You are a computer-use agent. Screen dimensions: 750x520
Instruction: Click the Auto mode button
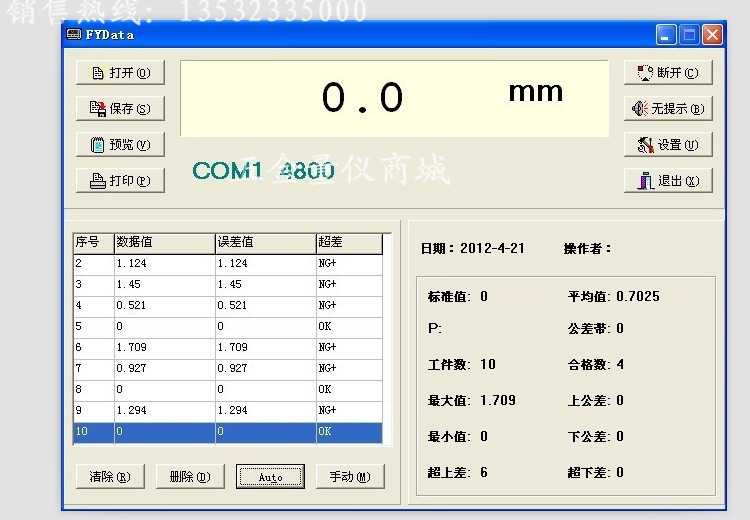(x=270, y=476)
